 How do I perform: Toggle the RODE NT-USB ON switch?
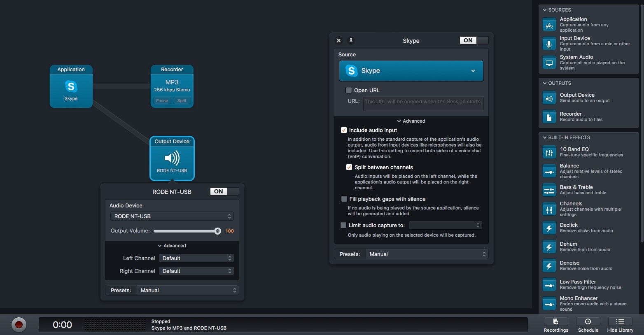click(224, 191)
